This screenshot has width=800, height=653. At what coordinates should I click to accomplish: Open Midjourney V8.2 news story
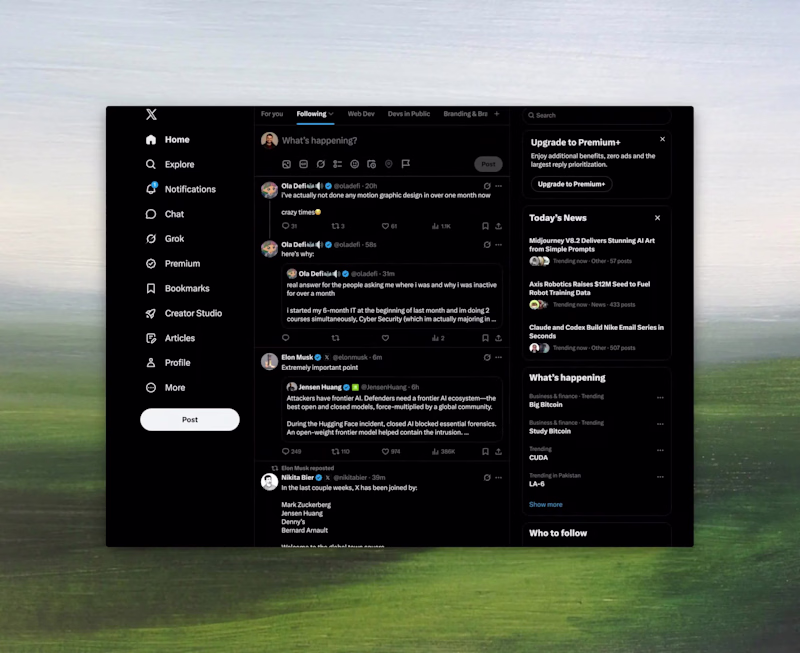point(596,250)
